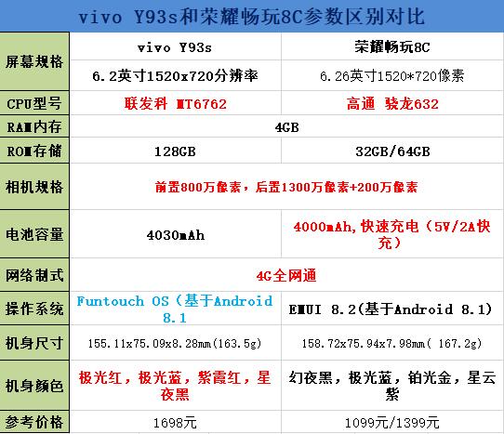
Task: Select cell 6.2英寸1520x720分辨率
Action: [x=175, y=75]
